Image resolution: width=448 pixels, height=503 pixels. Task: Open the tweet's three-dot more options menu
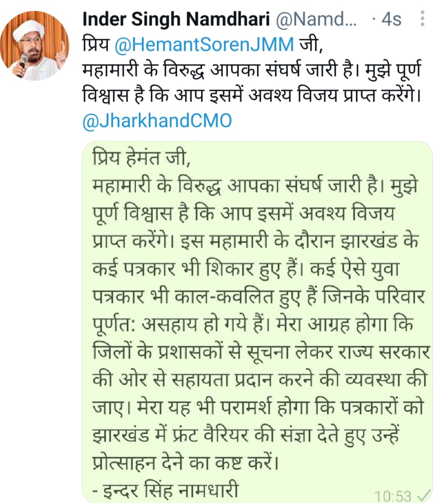[x=422, y=19]
